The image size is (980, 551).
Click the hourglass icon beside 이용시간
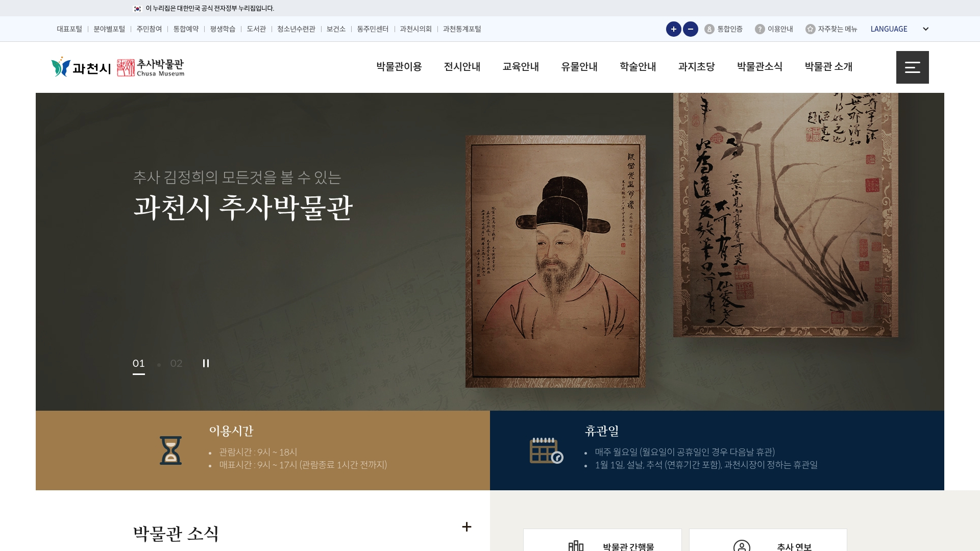point(170,450)
